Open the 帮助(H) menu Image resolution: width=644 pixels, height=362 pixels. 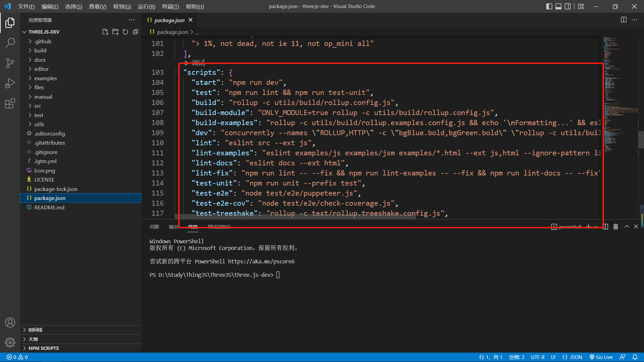pos(195,6)
